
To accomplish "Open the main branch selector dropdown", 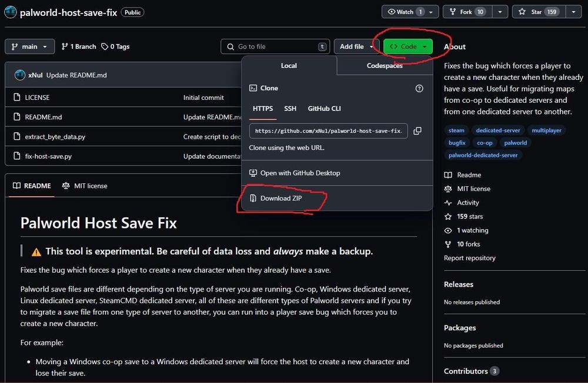I will coord(29,46).
